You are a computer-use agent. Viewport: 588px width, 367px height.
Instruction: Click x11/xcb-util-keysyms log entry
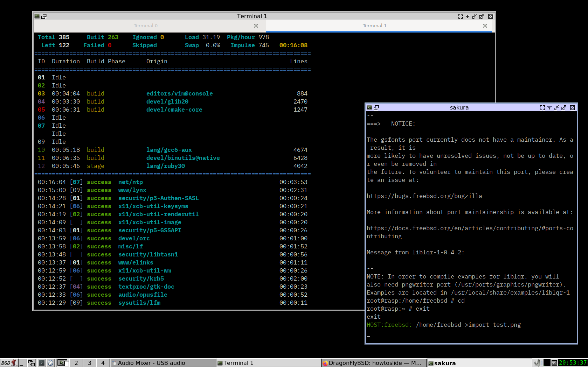point(153,206)
